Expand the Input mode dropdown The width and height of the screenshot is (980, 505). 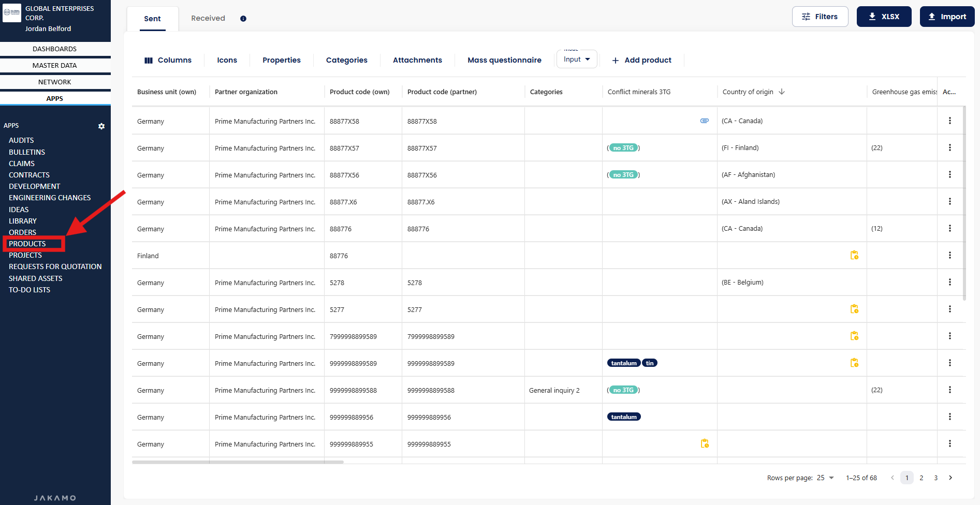[577, 60]
